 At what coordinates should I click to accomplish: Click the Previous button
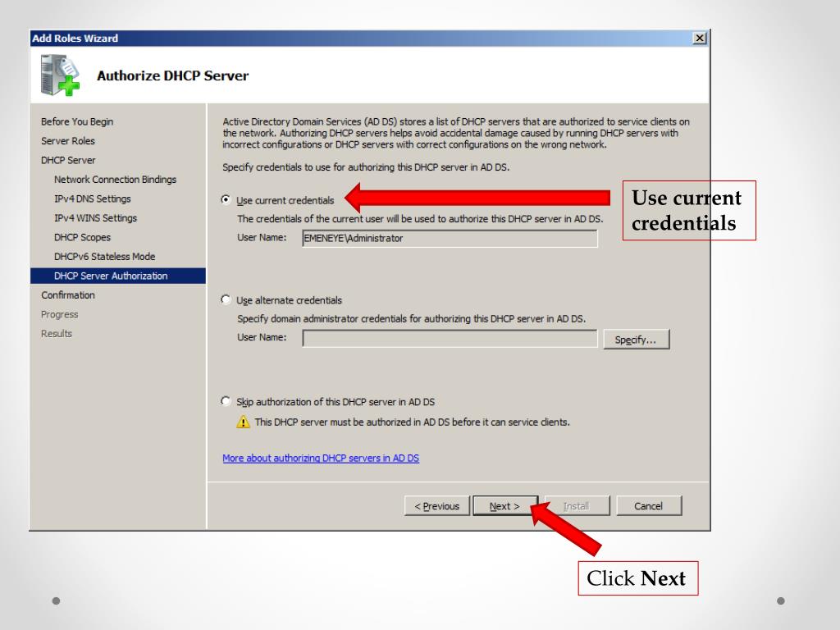[x=437, y=505]
